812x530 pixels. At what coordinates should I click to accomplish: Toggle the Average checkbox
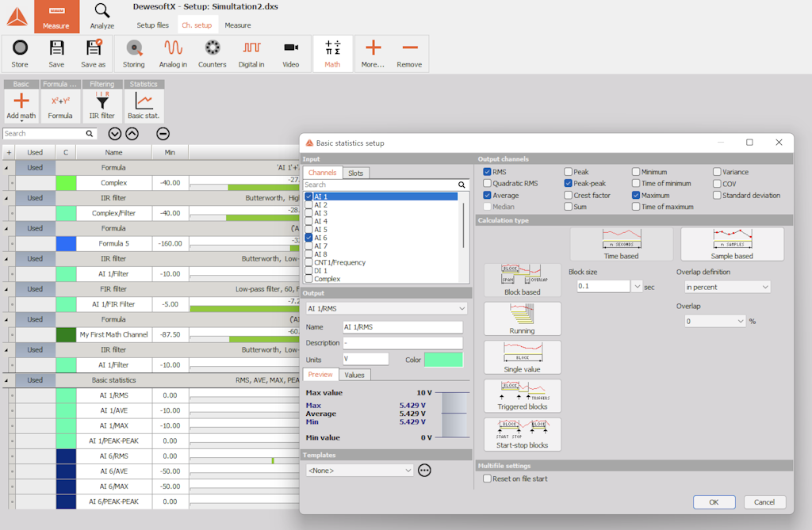487,195
